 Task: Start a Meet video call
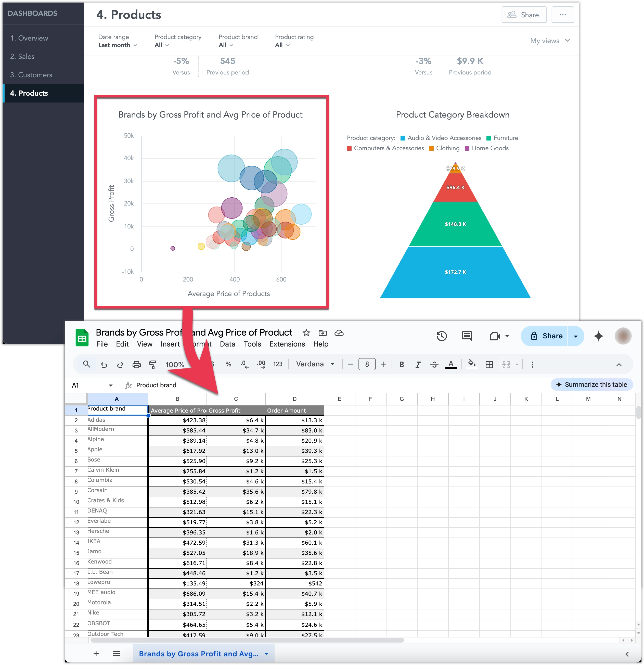(495, 336)
